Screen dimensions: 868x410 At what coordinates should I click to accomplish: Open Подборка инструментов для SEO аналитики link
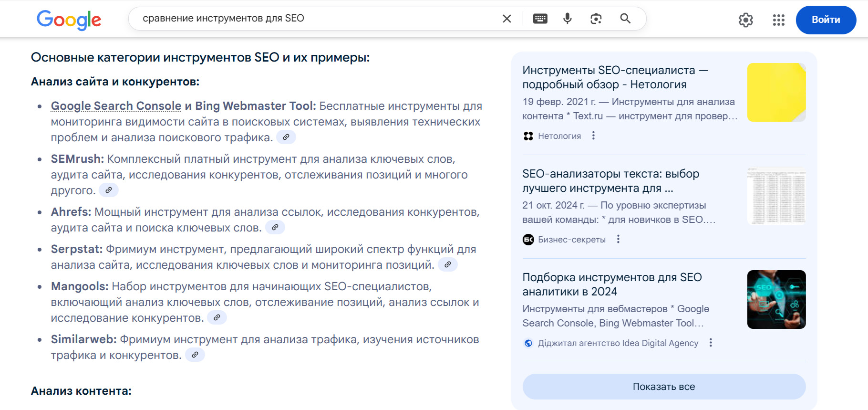pyautogui.click(x=612, y=284)
